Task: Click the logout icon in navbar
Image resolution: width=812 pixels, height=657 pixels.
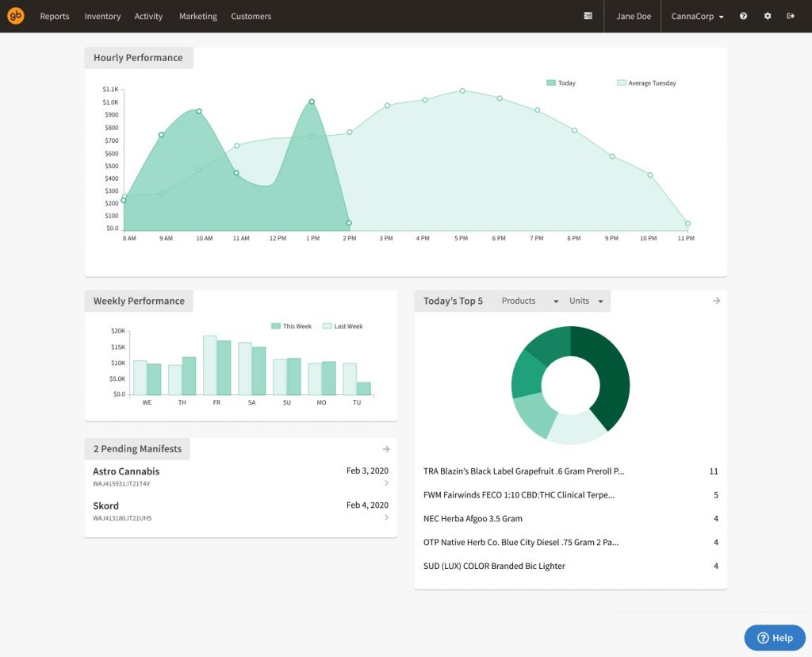Action: [791, 16]
